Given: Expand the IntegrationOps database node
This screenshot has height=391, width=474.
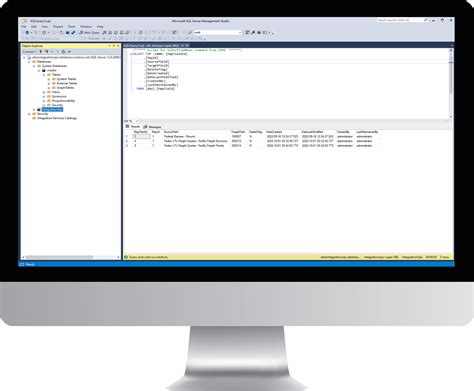Looking at the screenshot, I should pyautogui.click(x=34, y=109).
